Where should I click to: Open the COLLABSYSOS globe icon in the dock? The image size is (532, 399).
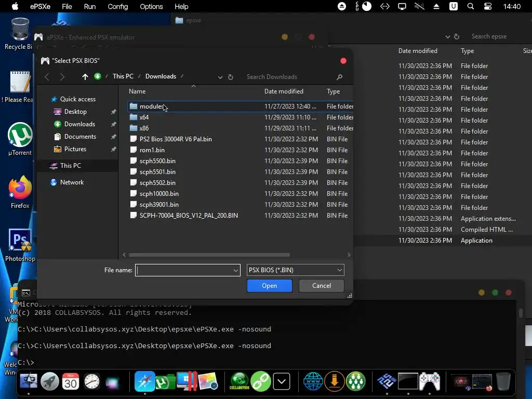[240, 381]
